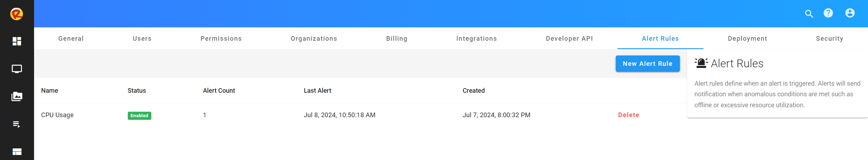The height and width of the screenshot is (160, 868).
Task: Open the help question mark icon
Action: pos(828,13)
